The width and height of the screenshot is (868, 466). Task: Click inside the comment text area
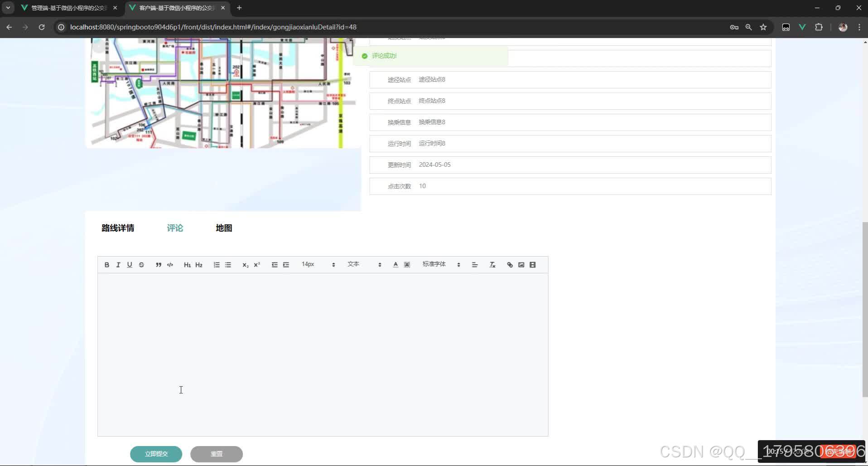[323, 354]
